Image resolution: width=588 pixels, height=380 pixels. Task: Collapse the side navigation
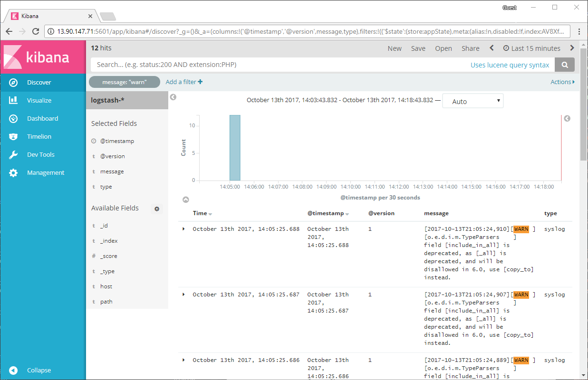pyautogui.click(x=43, y=370)
